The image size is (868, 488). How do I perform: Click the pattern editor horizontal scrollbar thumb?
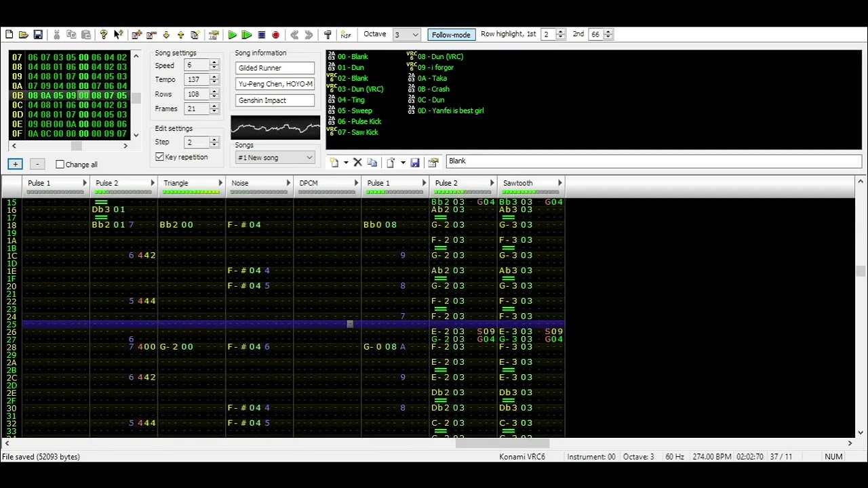[x=502, y=443]
